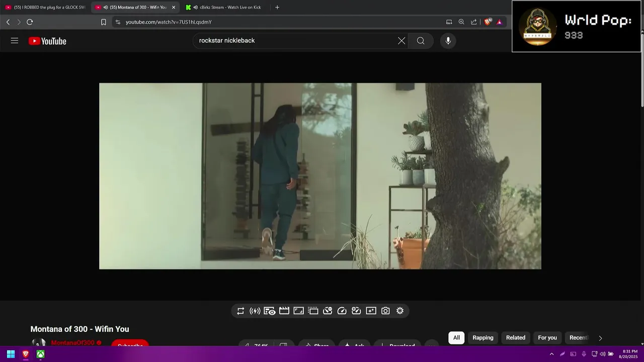Clear the search text with the X
The height and width of the screenshot is (362, 644).
pos(401,41)
